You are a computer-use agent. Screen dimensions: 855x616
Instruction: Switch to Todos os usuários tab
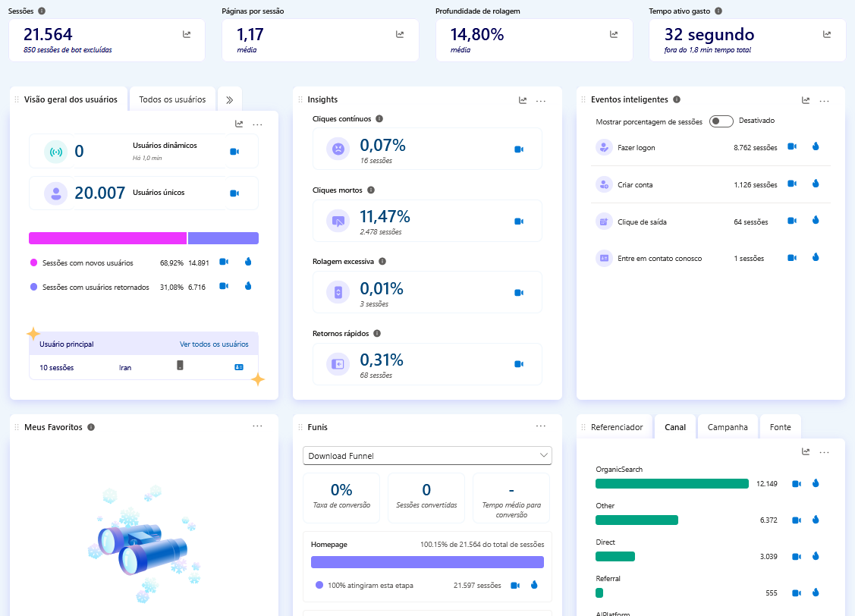[172, 99]
